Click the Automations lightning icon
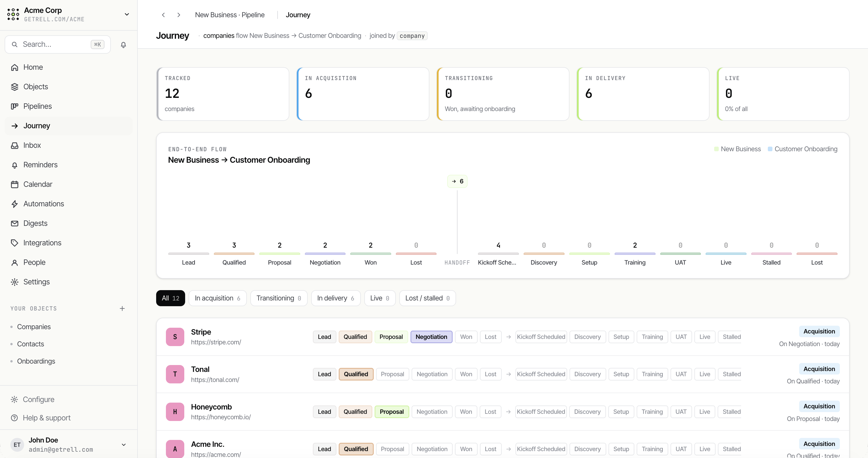The width and height of the screenshot is (868, 458). click(x=14, y=204)
